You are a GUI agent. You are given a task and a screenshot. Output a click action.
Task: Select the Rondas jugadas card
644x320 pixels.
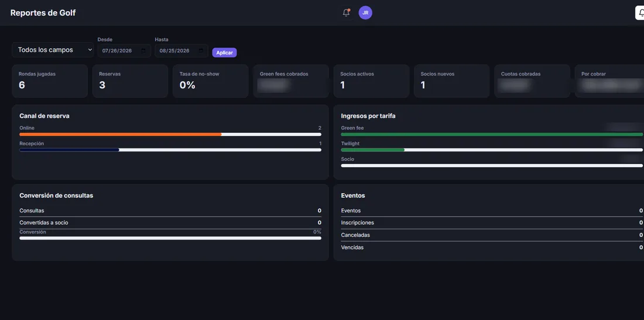(50, 81)
